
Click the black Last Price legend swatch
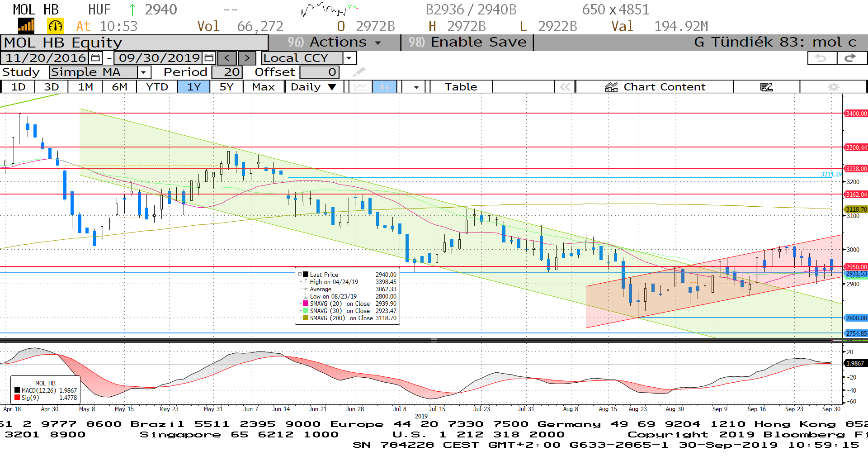(x=306, y=274)
